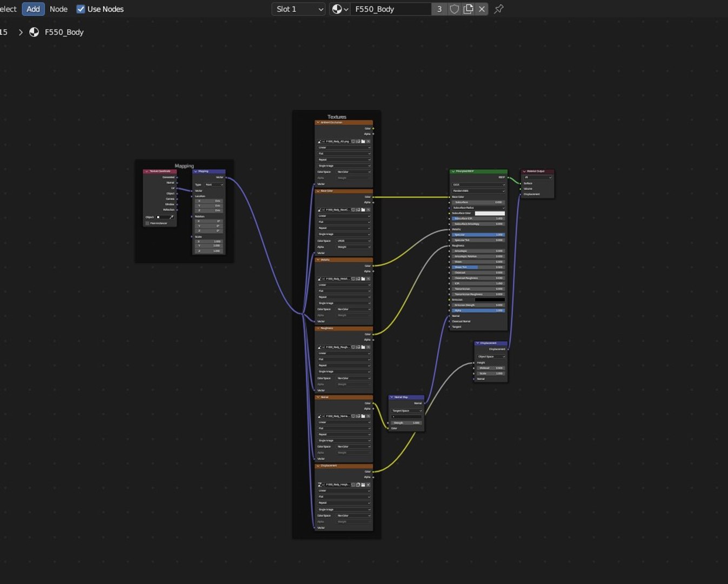The width and height of the screenshot is (728, 584).
Task: Click the Subsurface Color white swatch
Action: [490, 213]
